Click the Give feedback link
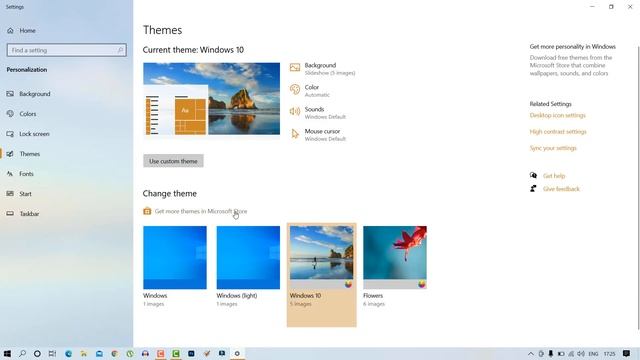640x360 pixels. pyautogui.click(x=561, y=189)
